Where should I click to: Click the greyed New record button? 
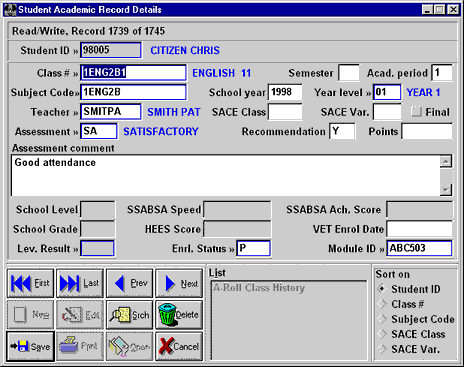(30, 315)
